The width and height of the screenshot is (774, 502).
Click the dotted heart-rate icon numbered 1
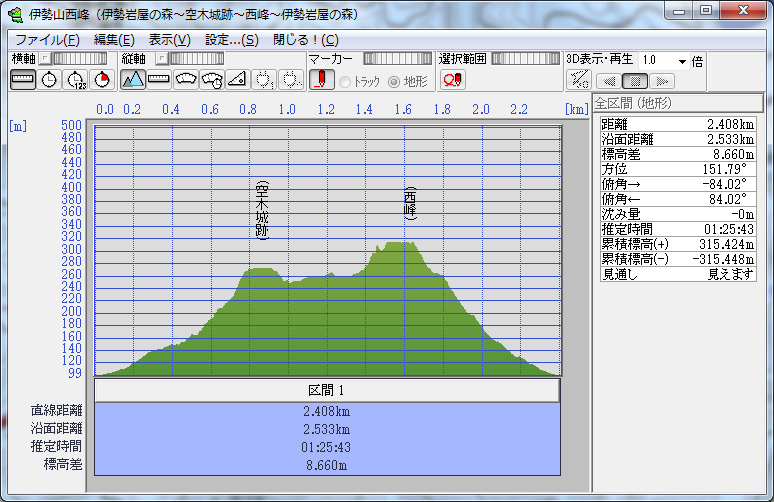click(x=265, y=79)
